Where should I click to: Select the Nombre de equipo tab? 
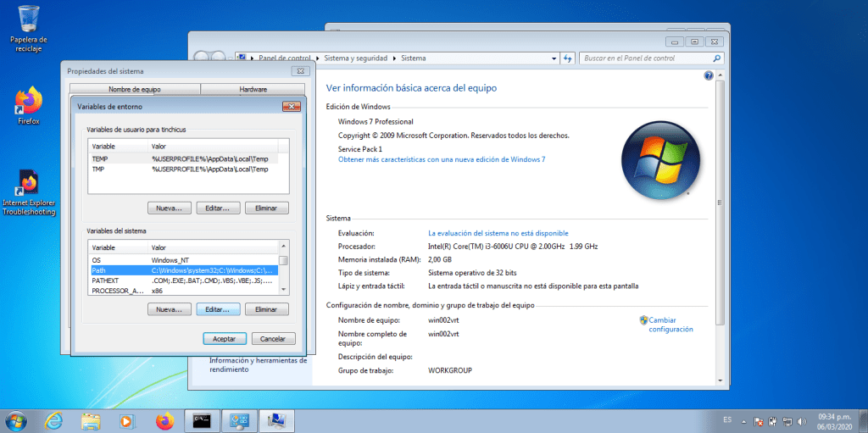[134, 89]
